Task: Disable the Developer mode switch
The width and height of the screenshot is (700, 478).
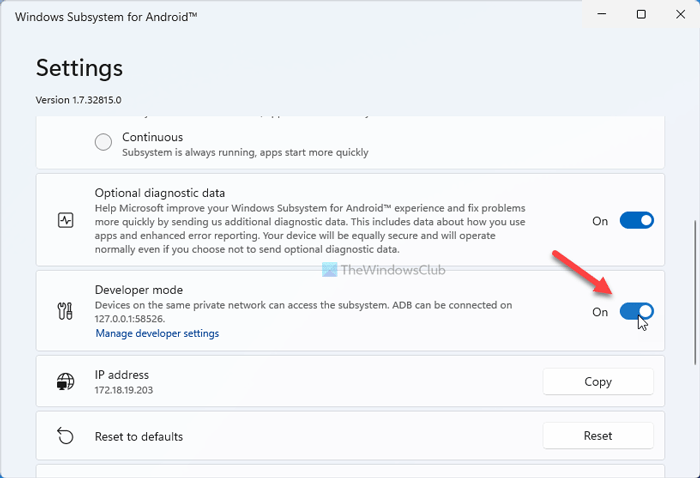Action: pos(636,312)
